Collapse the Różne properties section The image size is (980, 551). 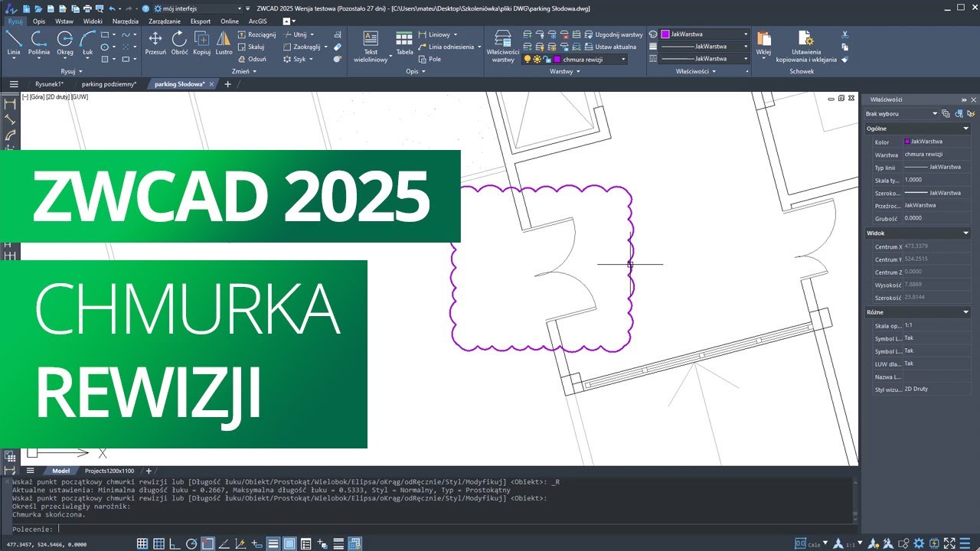(966, 312)
